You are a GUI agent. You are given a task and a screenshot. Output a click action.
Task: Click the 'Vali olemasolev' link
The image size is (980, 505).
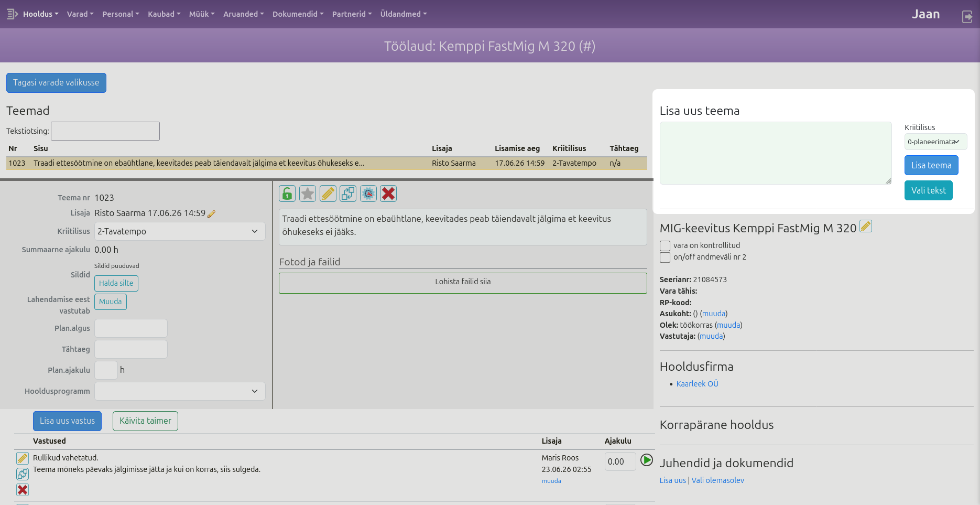(x=718, y=480)
